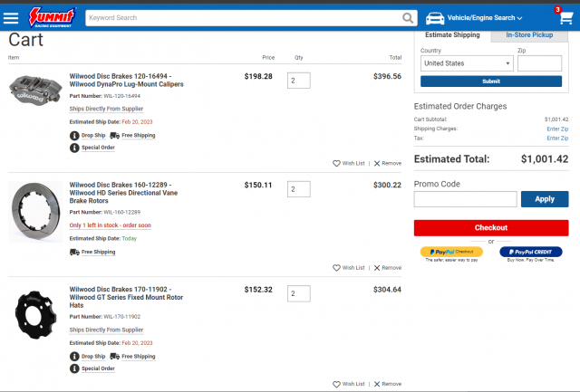Click the search magnifier icon
The width and height of the screenshot is (580, 392).
click(x=408, y=18)
